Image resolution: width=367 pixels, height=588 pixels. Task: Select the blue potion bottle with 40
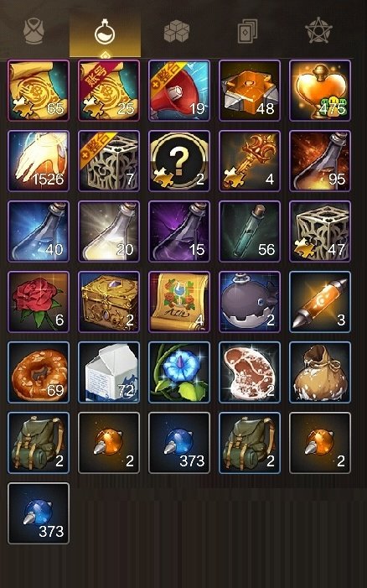tap(39, 232)
